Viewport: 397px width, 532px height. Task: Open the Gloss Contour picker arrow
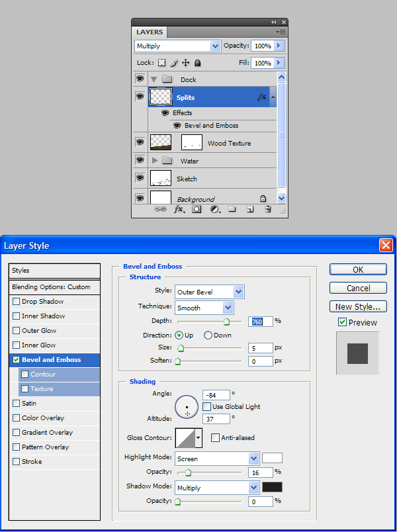point(198,437)
